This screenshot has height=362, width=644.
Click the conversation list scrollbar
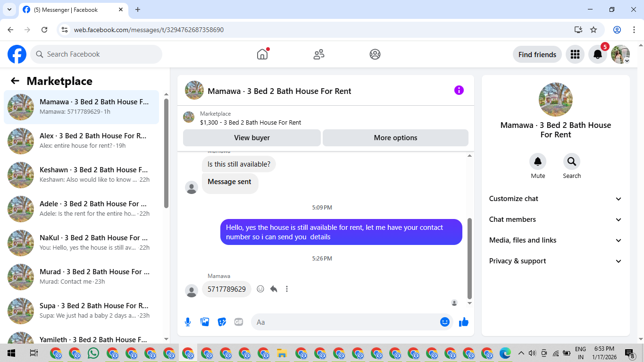[x=166, y=153]
